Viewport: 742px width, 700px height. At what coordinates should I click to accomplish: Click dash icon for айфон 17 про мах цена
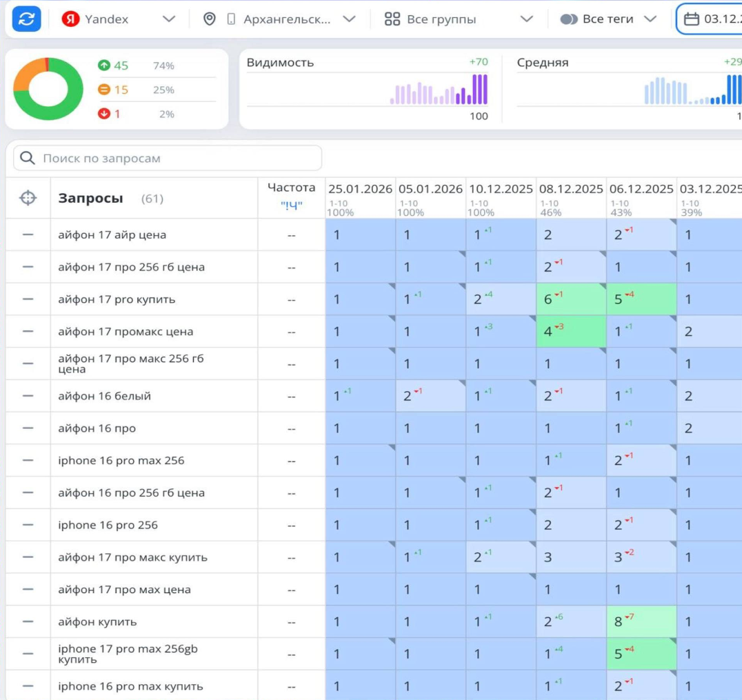[28, 589]
